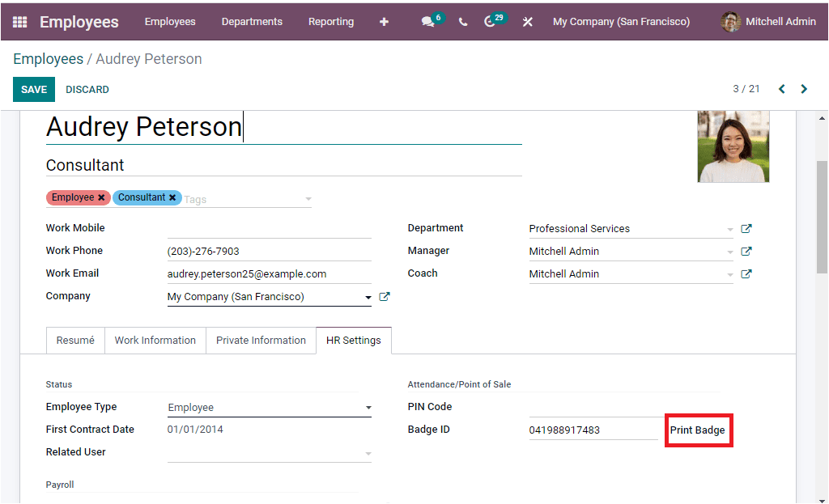Expand the Employee Type dropdown
Image resolution: width=829 pixels, height=504 pixels.
368,406
